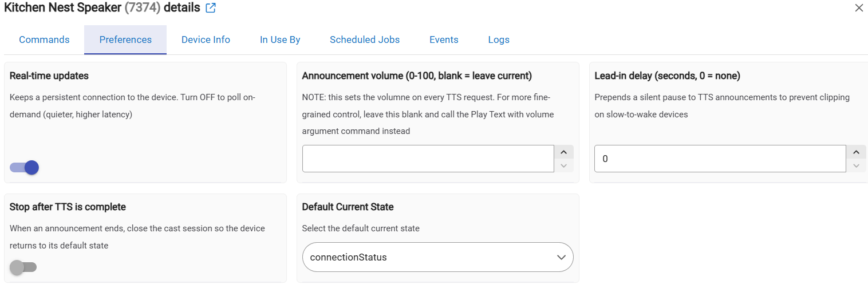View the Scheduled Jobs tab
This screenshot has height=292, width=868.
coord(365,40)
